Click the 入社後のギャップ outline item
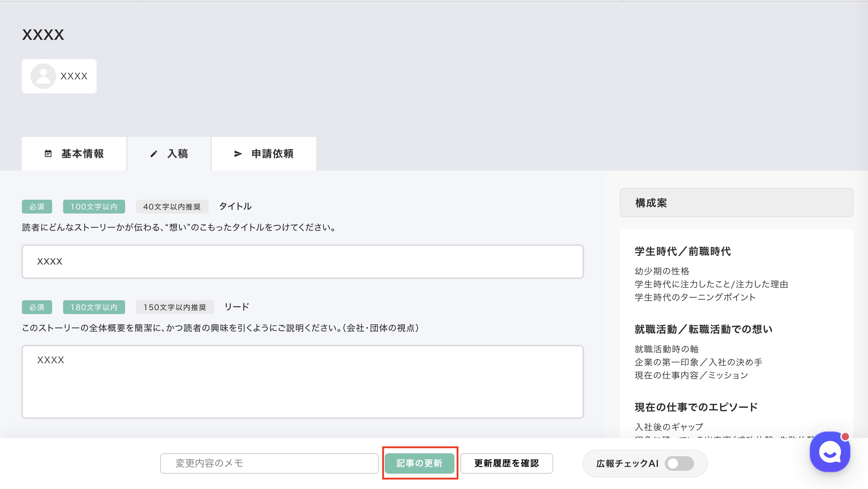Image resolution: width=868 pixels, height=489 pixels. 669,427
